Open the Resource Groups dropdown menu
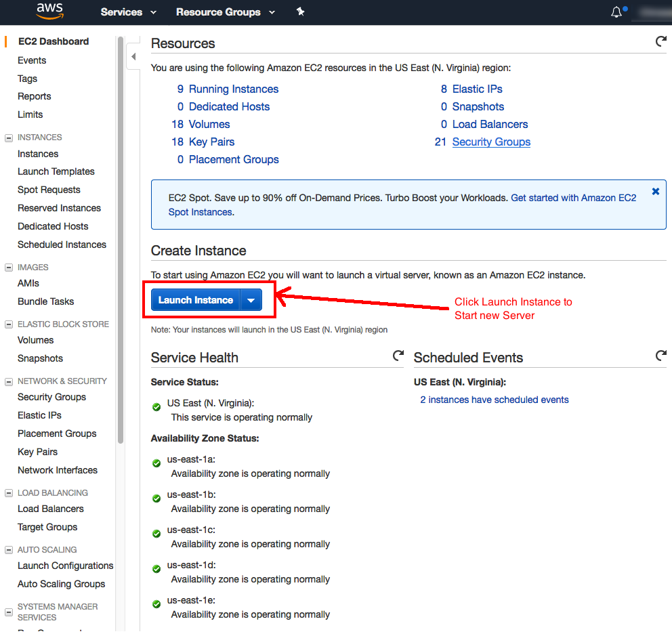The height and width of the screenshot is (636, 672). 226,12
